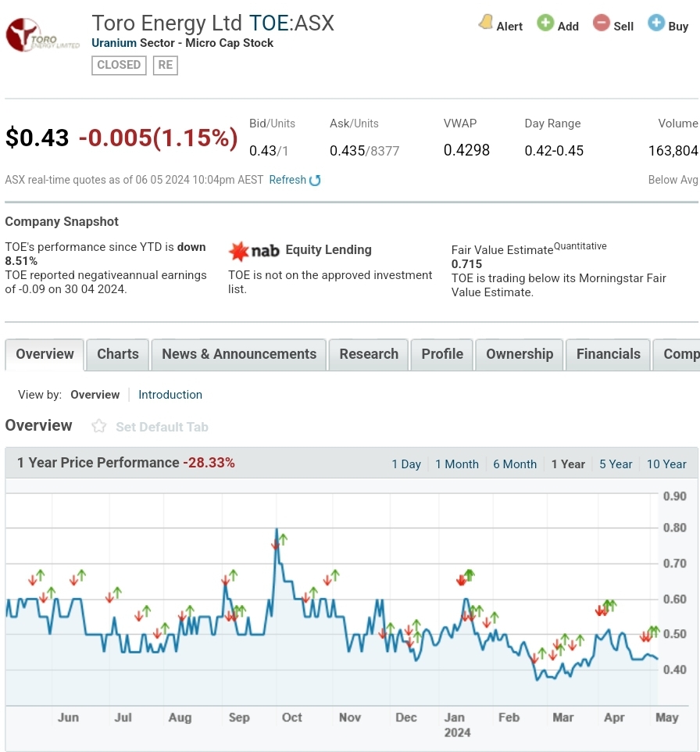Click the star icon beside Set Default Tab

click(98, 426)
